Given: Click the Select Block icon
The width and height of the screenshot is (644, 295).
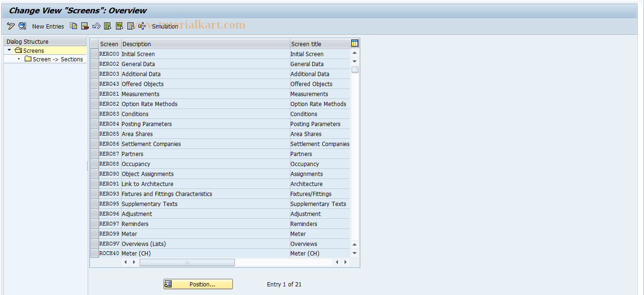Looking at the screenshot, I should (x=119, y=26).
